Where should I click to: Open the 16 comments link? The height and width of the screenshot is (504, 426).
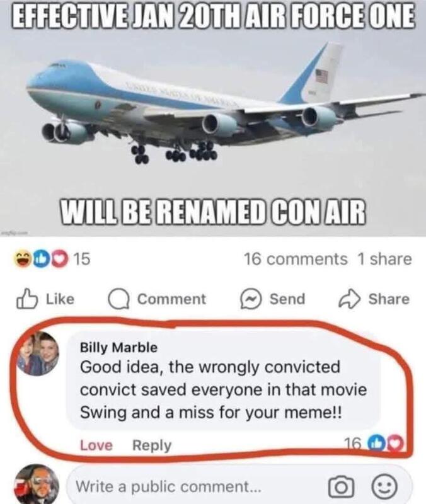(x=296, y=259)
